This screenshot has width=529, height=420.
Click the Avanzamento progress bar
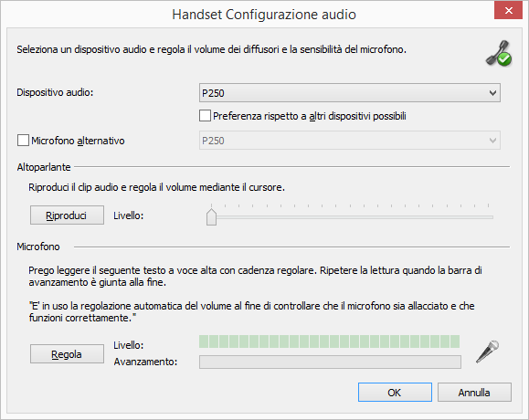[330, 362]
